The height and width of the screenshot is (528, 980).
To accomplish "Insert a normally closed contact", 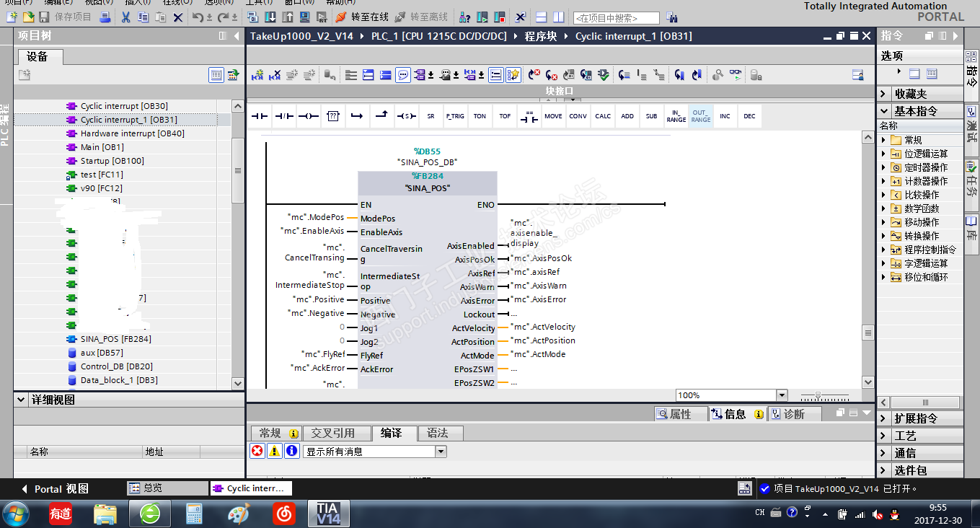I will [x=284, y=116].
